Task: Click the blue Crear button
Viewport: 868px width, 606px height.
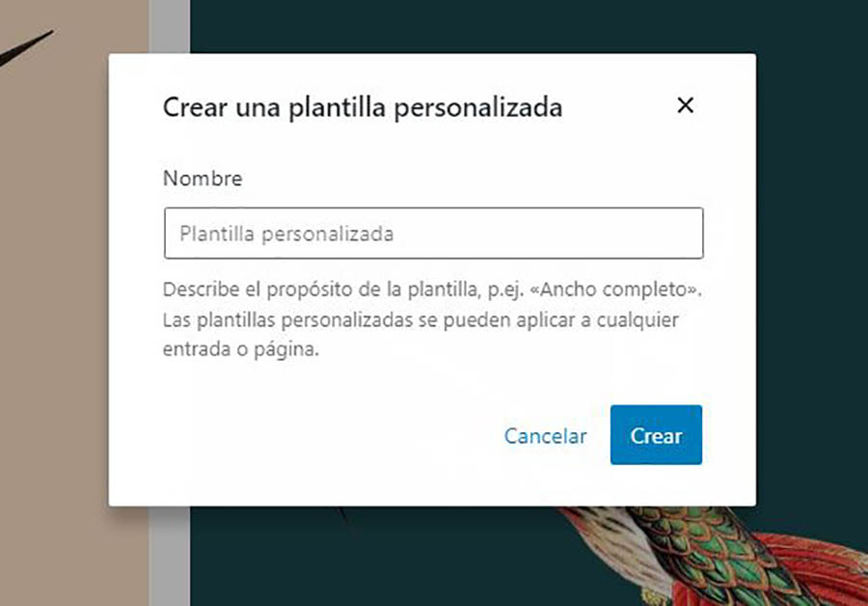Action: point(656,435)
